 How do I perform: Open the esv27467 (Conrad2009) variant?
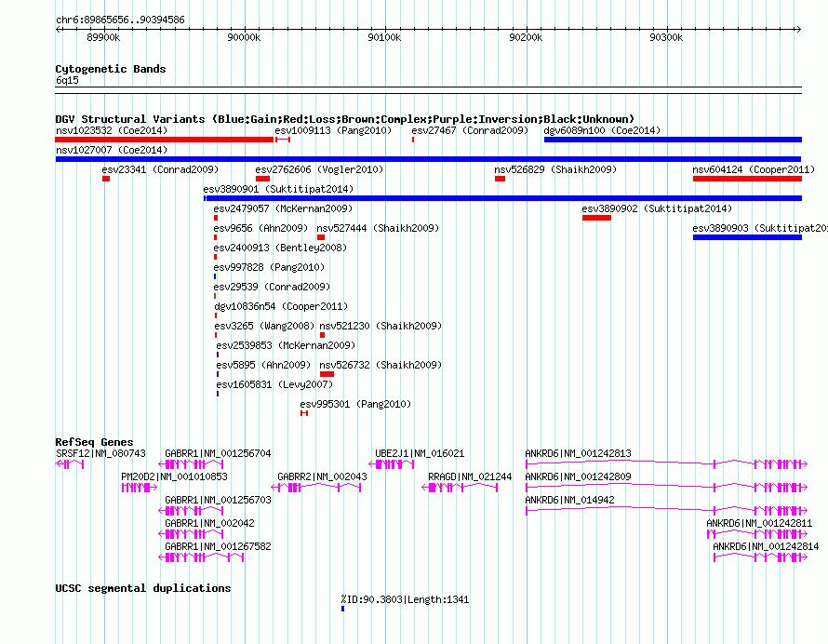tap(470, 130)
